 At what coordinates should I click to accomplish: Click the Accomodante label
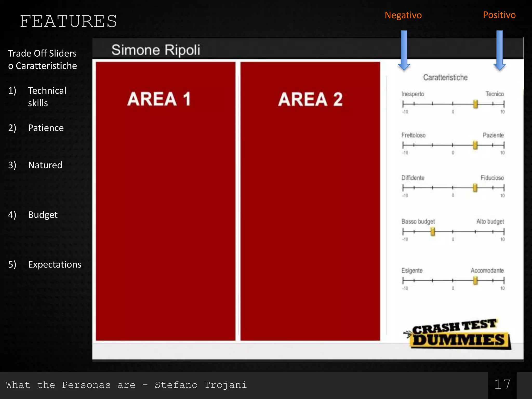[x=487, y=270]
